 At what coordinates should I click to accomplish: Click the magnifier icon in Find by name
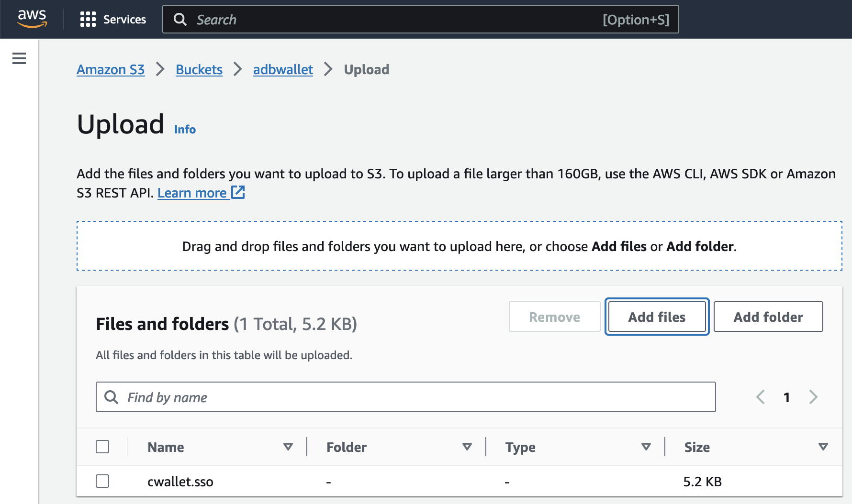click(x=111, y=397)
